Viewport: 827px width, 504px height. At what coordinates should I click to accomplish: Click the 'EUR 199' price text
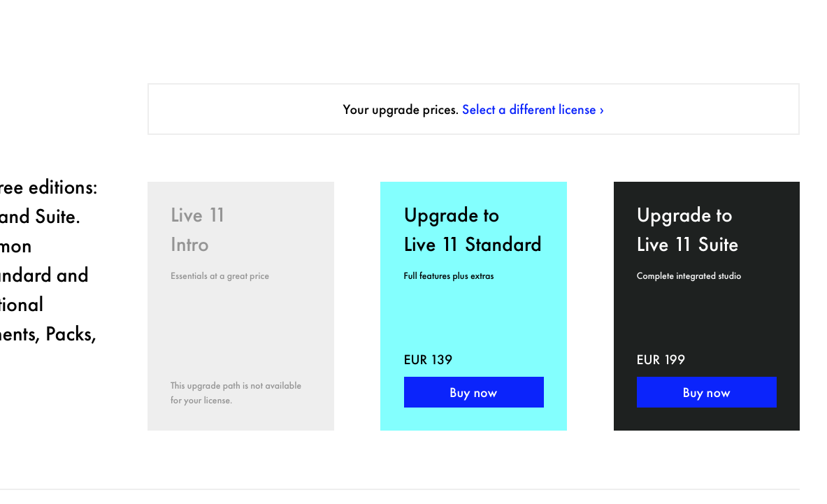tap(661, 359)
